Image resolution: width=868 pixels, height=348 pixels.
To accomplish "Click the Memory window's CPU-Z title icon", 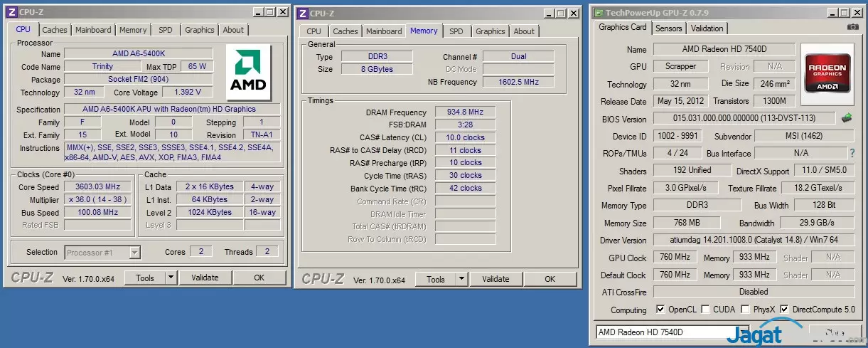I will click(x=303, y=13).
